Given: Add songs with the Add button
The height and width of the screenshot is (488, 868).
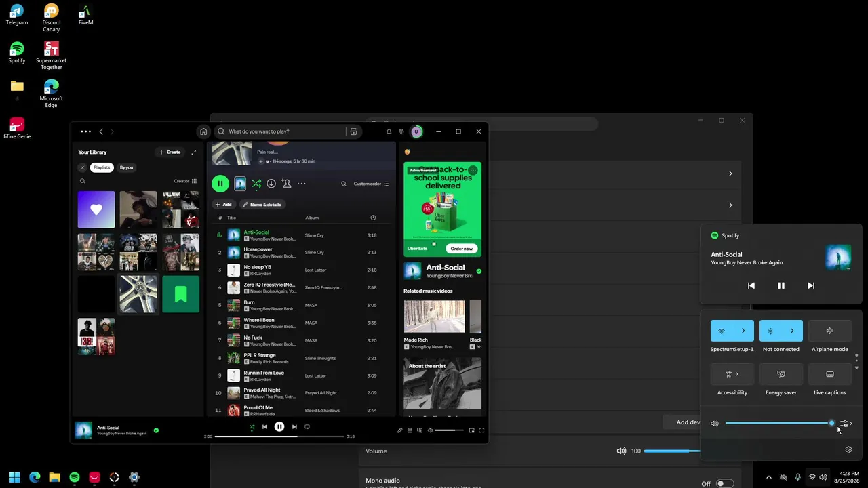Looking at the screenshot, I should tap(223, 205).
